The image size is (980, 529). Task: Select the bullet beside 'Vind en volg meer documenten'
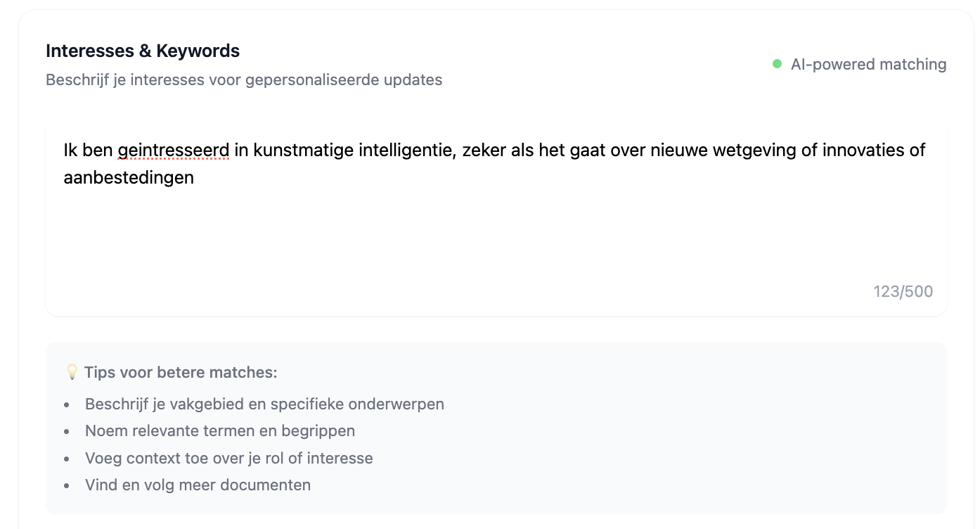[x=67, y=485]
